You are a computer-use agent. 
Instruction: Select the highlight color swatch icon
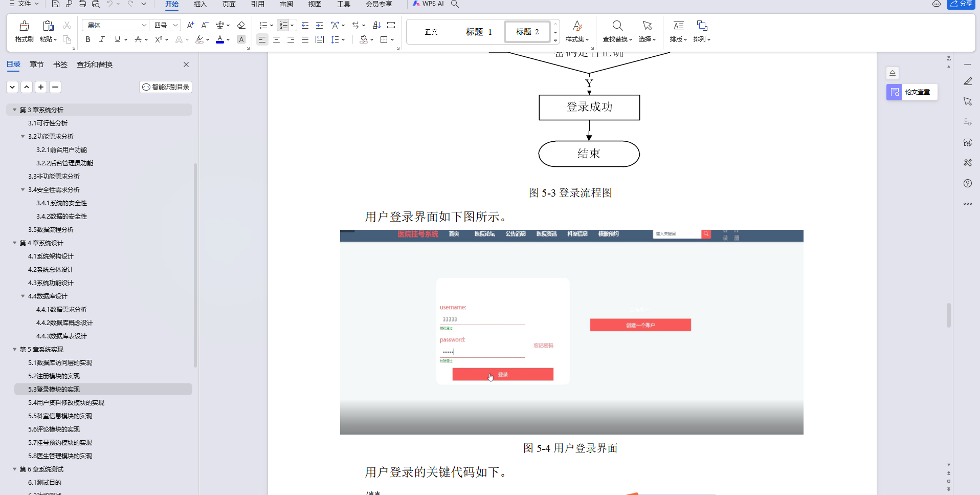pyautogui.click(x=200, y=39)
